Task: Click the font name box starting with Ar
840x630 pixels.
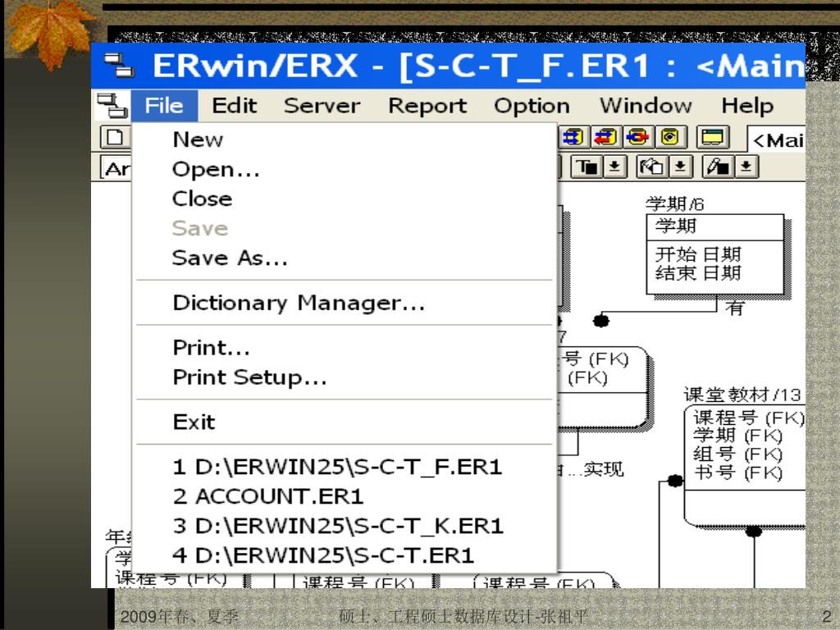Action: (x=116, y=169)
